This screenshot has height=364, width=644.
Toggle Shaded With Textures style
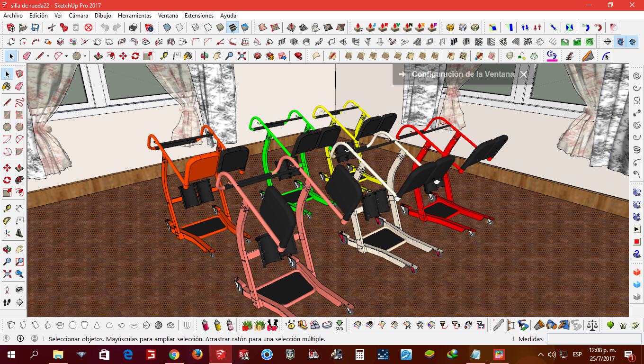tap(232, 27)
